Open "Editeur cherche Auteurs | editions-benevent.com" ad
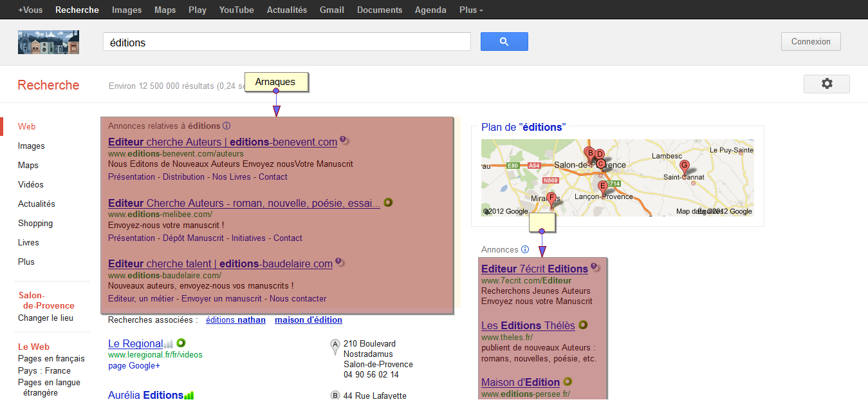The height and width of the screenshot is (402, 868). [x=223, y=142]
